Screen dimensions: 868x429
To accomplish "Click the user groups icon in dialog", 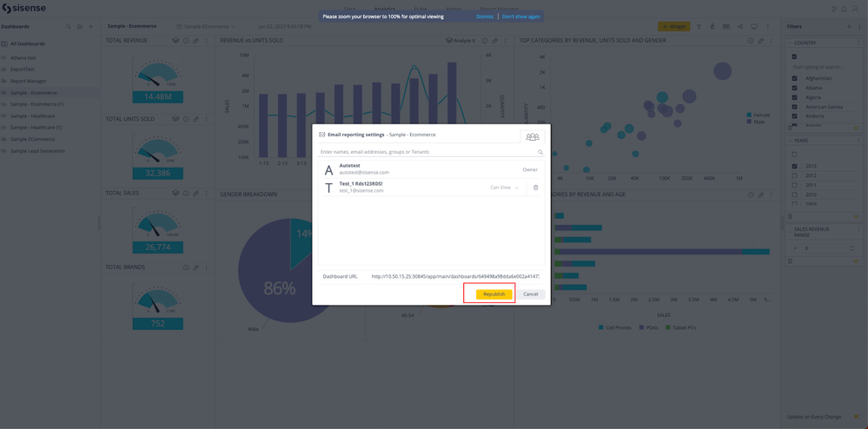I will pos(532,136).
